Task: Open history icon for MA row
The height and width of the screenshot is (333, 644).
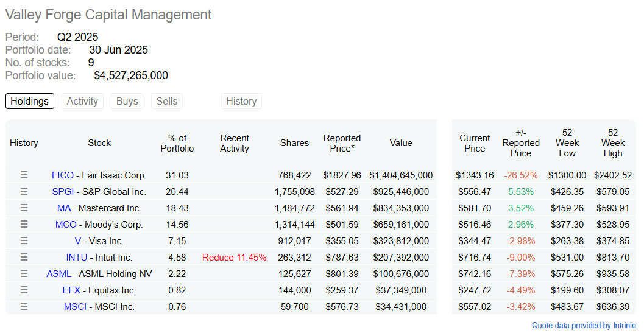Action: pyautogui.click(x=24, y=208)
